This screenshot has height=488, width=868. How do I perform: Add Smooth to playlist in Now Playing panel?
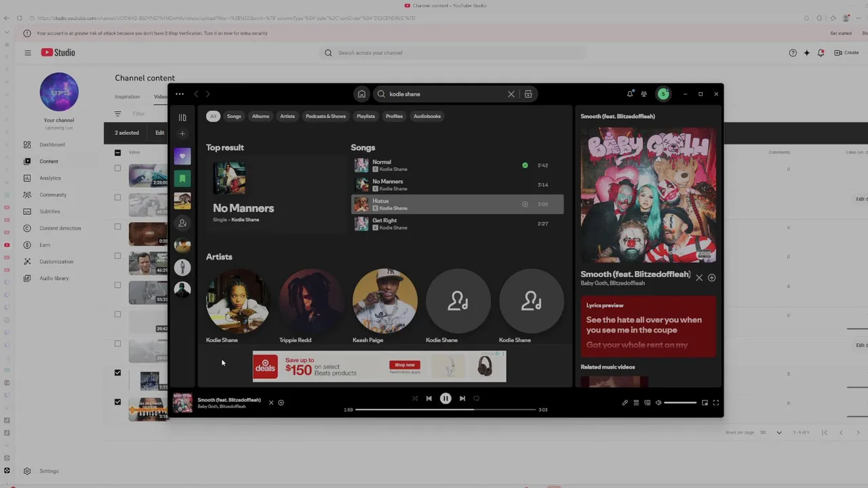(x=711, y=278)
